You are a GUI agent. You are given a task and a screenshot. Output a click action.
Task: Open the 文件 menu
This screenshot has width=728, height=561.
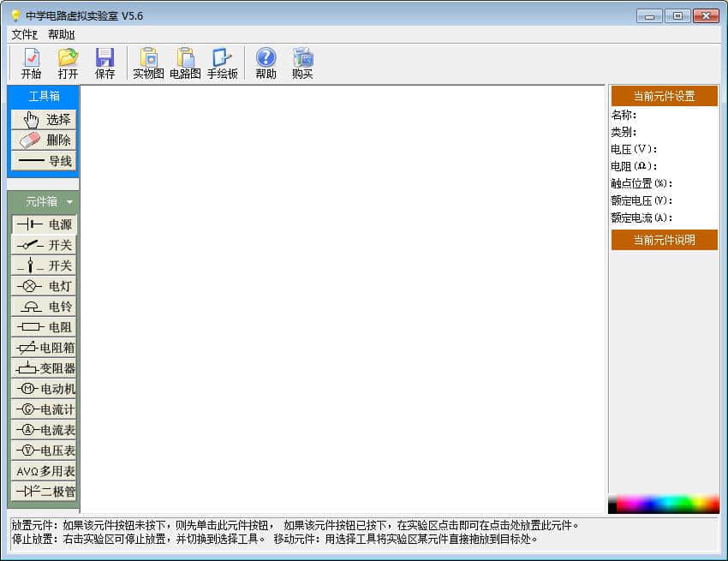coord(24,34)
